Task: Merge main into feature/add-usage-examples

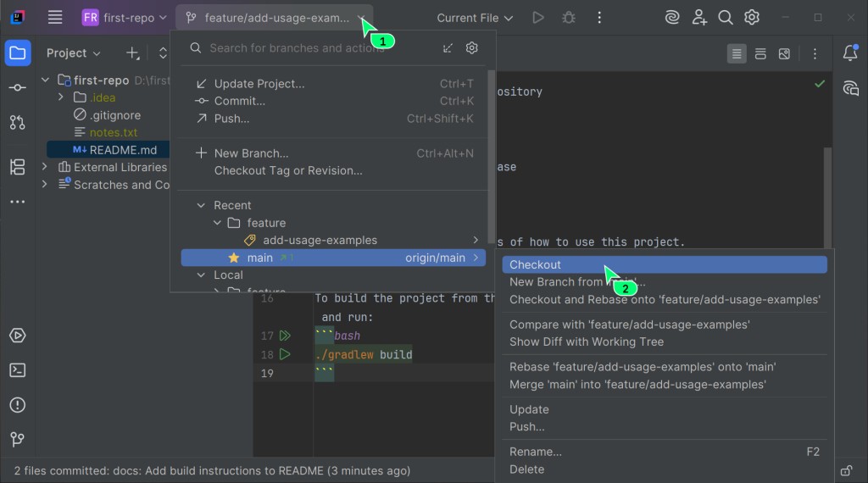Action: (x=665, y=385)
